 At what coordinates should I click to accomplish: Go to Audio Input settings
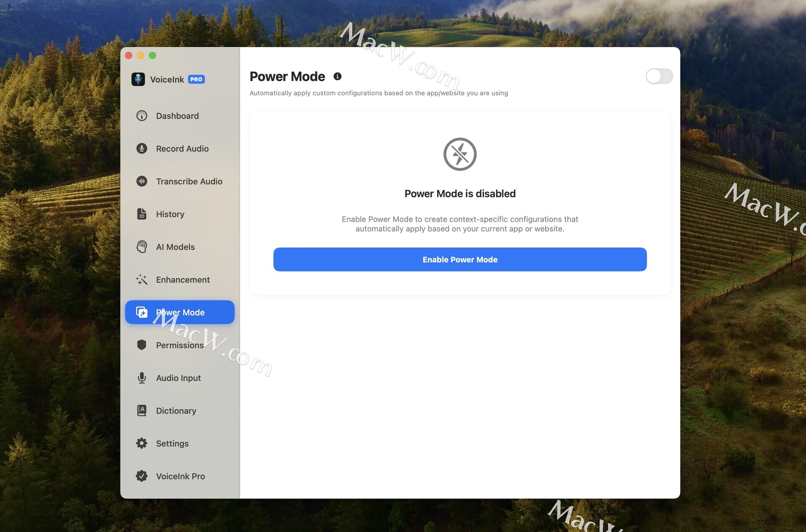(x=180, y=378)
